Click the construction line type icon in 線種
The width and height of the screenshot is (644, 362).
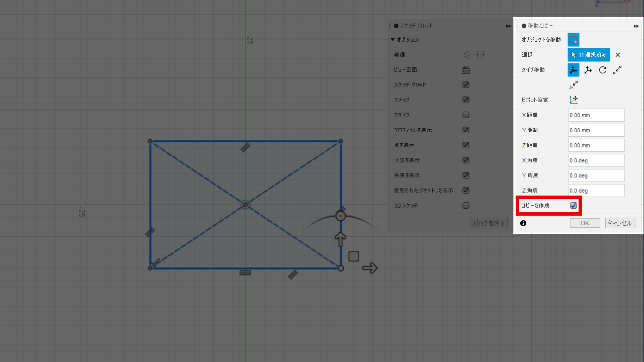[x=466, y=55]
